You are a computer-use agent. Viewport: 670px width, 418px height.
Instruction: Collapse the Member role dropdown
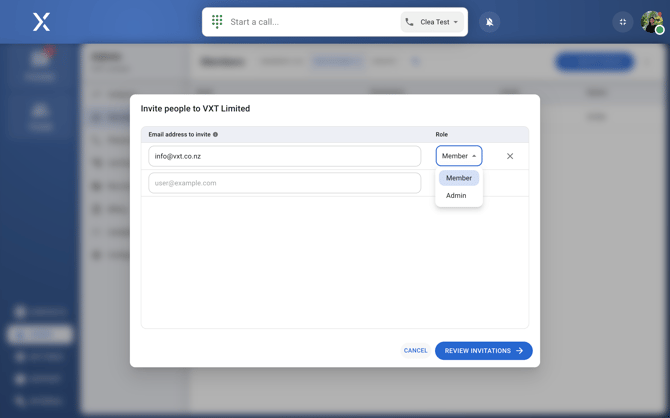click(x=459, y=156)
